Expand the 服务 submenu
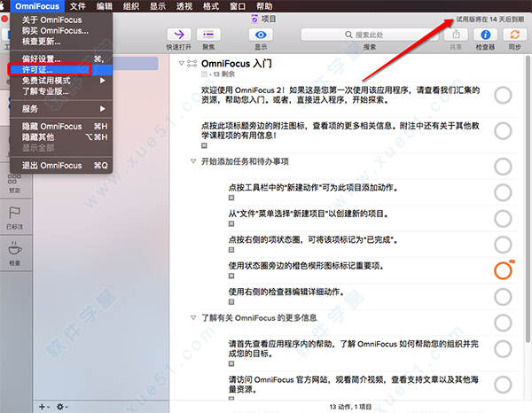 coord(61,109)
